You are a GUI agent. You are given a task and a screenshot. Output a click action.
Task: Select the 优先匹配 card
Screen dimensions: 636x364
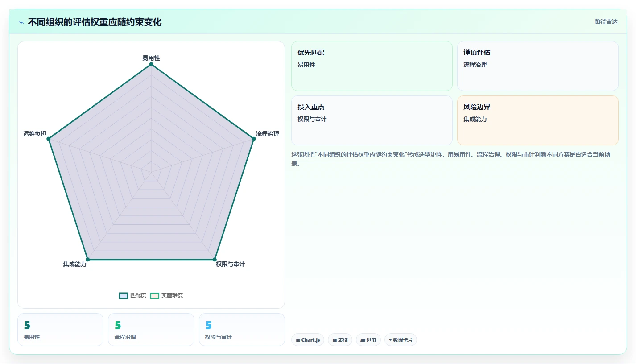[372, 66]
